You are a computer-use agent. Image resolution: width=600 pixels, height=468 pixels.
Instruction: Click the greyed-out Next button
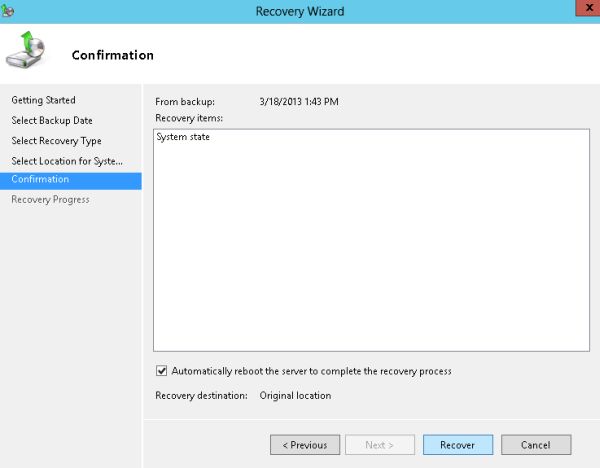[x=380, y=445]
